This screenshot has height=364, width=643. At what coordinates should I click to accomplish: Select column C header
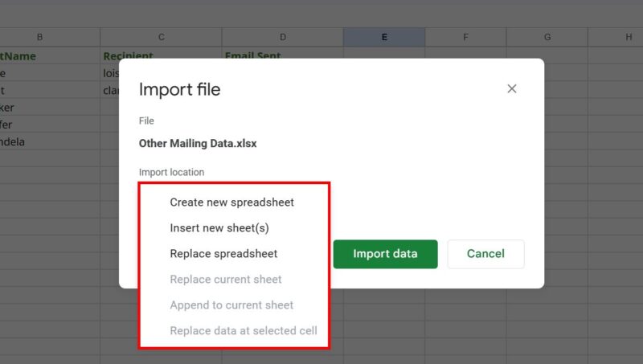[x=162, y=37]
